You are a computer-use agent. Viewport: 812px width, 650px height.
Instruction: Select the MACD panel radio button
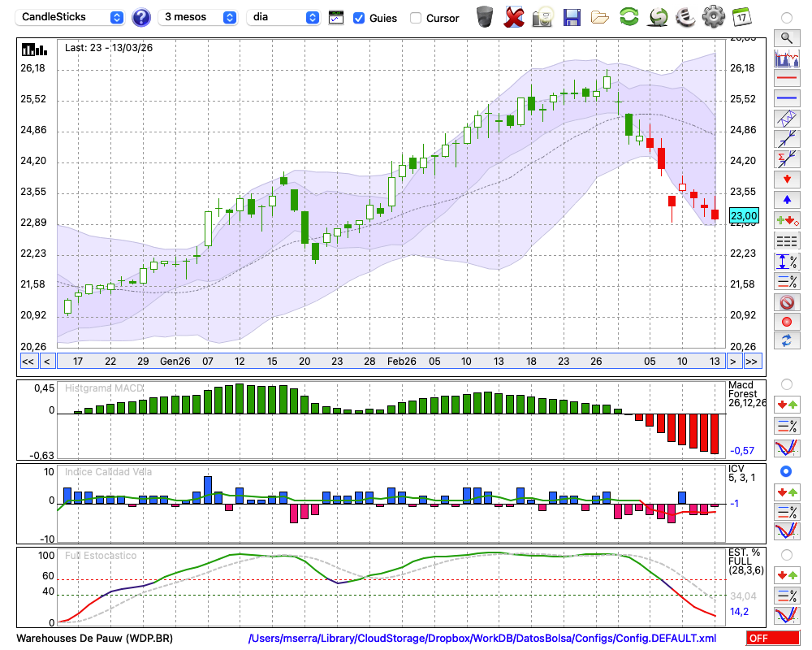point(787,384)
